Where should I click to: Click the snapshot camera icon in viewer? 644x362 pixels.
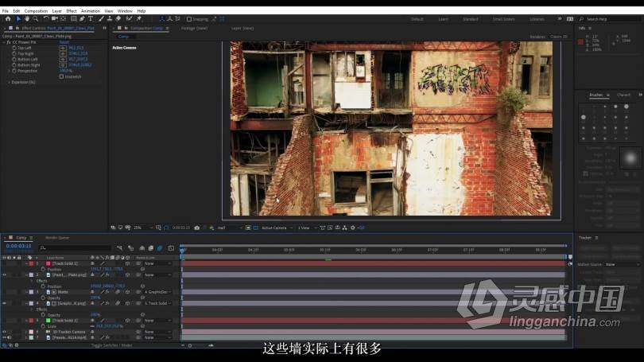click(x=197, y=228)
